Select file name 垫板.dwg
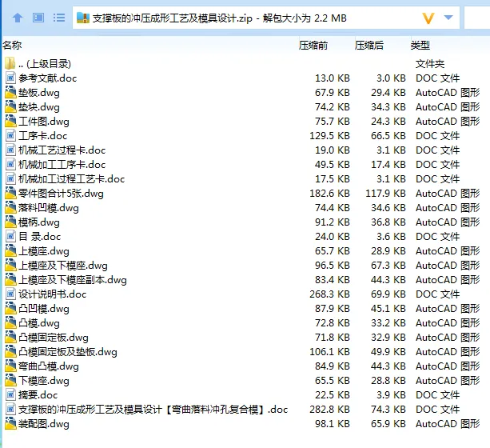Screen dimensions: 490x448 coord(38,93)
